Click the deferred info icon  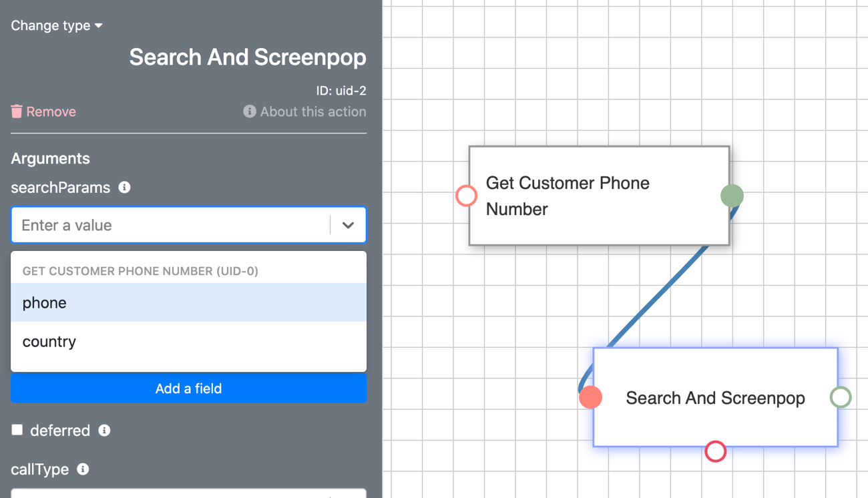[104, 431]
